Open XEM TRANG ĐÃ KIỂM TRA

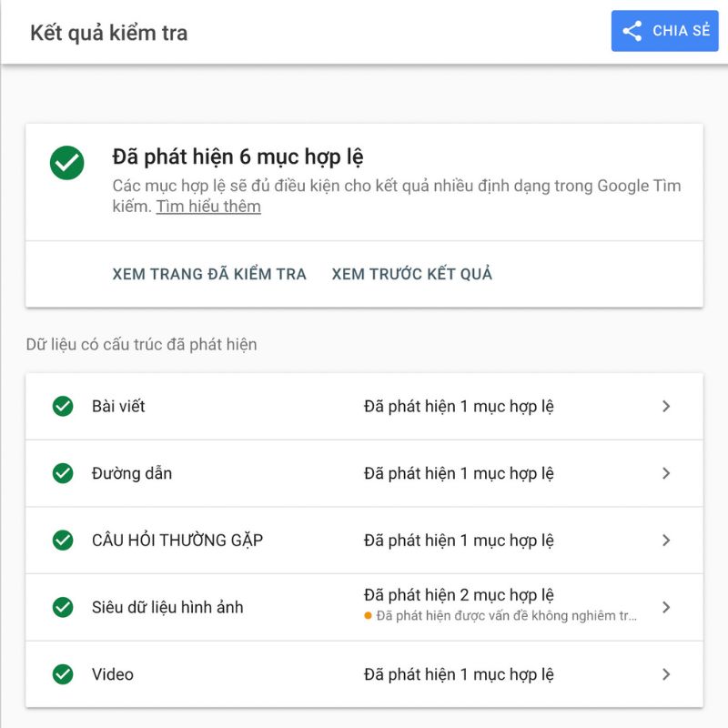point(208,274)
